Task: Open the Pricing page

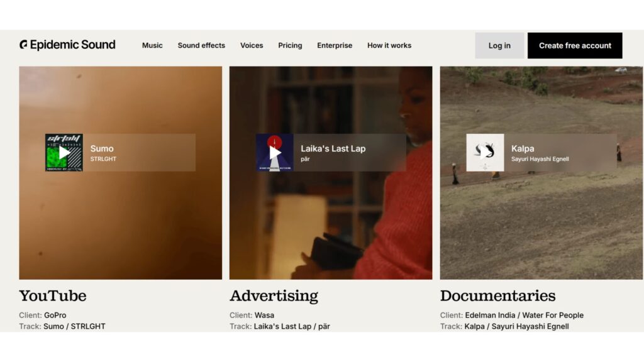Action: click(290, 45)
